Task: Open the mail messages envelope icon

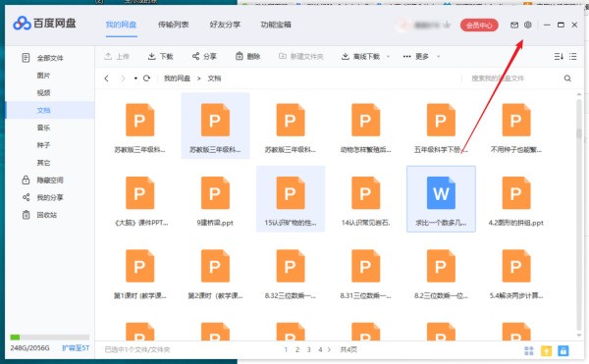Action: tap(514, 26)
